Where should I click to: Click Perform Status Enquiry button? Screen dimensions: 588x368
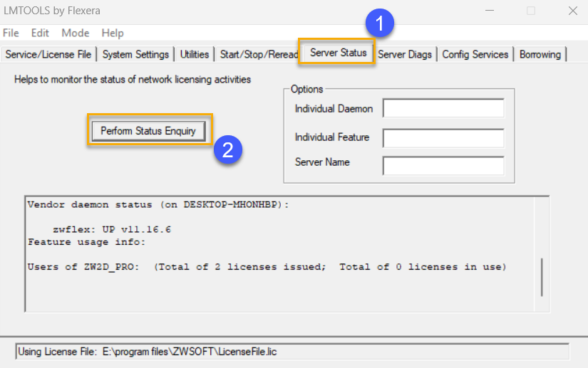[148, 131]
